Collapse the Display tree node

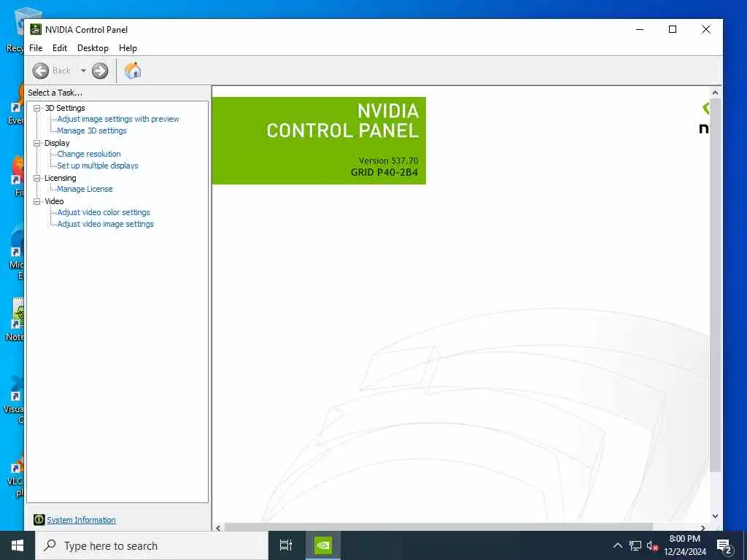click(x=36, y=143)
